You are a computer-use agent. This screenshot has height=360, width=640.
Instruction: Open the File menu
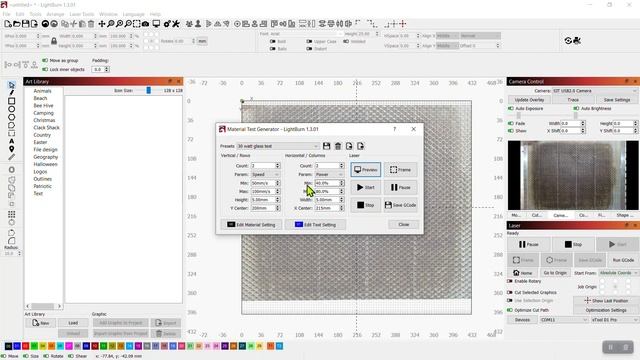7,14
